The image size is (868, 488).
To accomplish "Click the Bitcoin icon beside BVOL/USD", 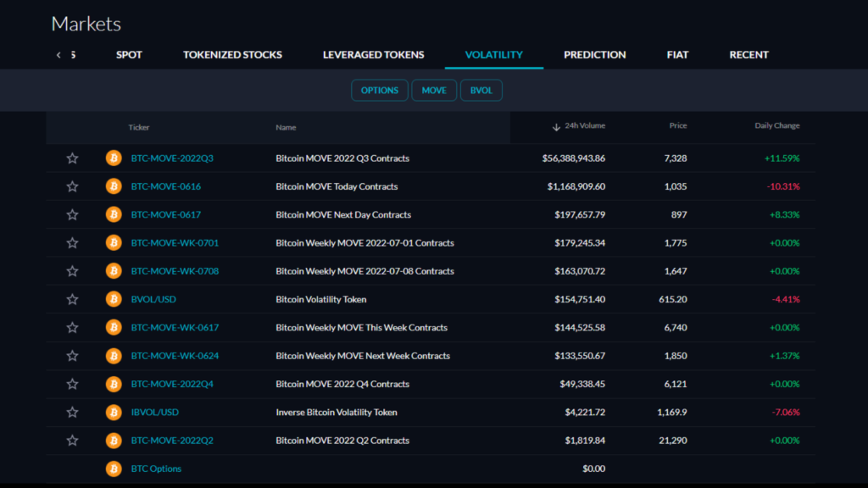I will [x=113, y=299].
